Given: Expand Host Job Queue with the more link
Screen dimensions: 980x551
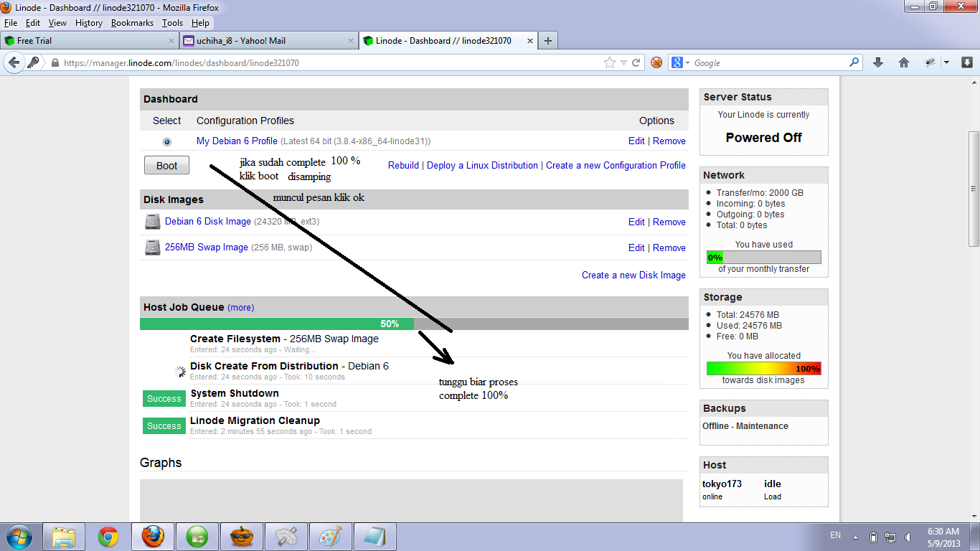Looking at the screenshot, I should point(240,307).
